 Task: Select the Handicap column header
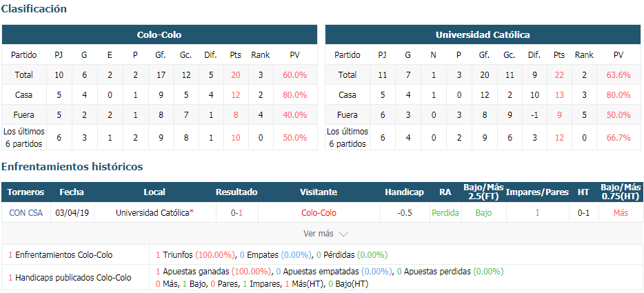(405, 192)
